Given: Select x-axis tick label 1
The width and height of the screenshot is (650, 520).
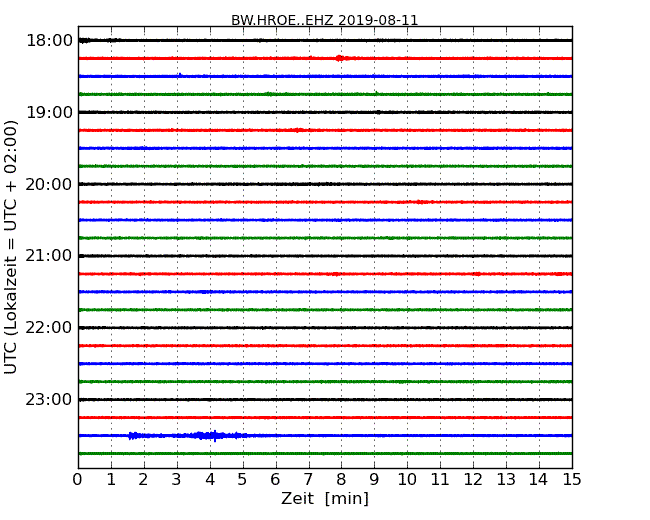Looking at the screenshot, I should pos(111,480).
